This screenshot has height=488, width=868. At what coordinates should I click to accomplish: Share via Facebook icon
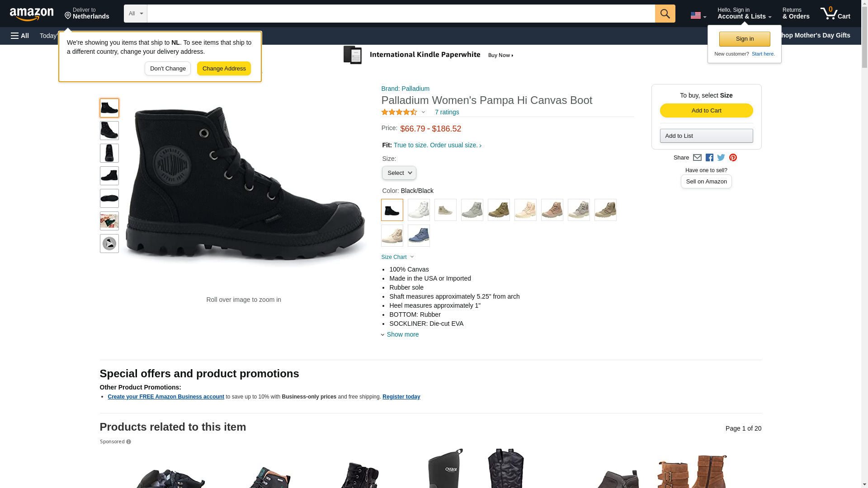709,158
